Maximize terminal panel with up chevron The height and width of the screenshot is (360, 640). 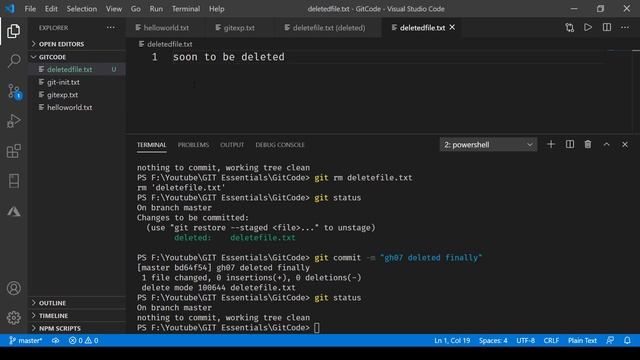coord(607,144)
